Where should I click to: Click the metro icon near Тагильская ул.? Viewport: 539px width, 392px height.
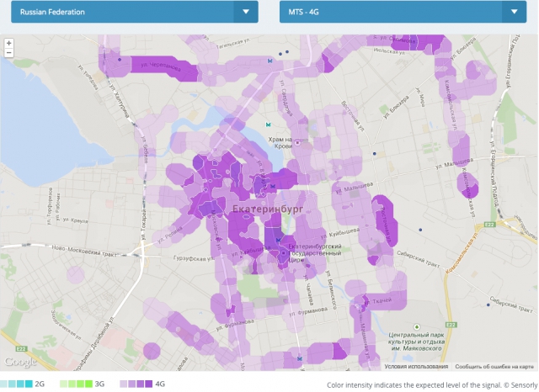coord(270,61)
